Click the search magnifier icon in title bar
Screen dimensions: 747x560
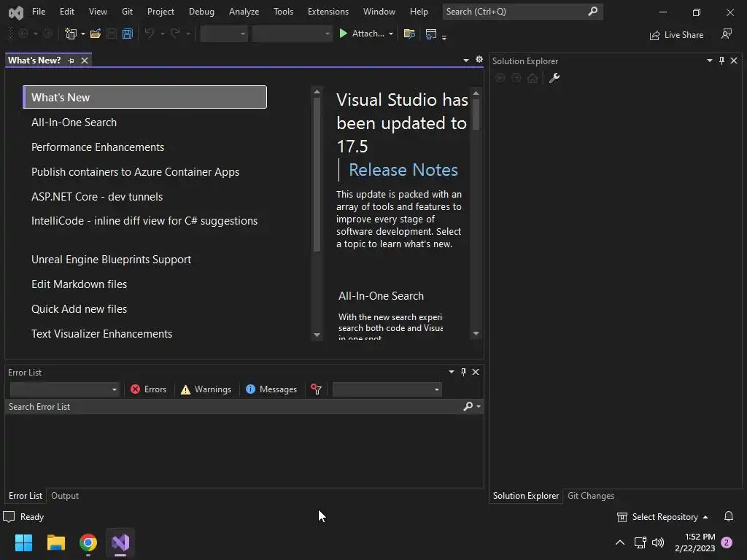pyautogui.click(x=592, y=12)
